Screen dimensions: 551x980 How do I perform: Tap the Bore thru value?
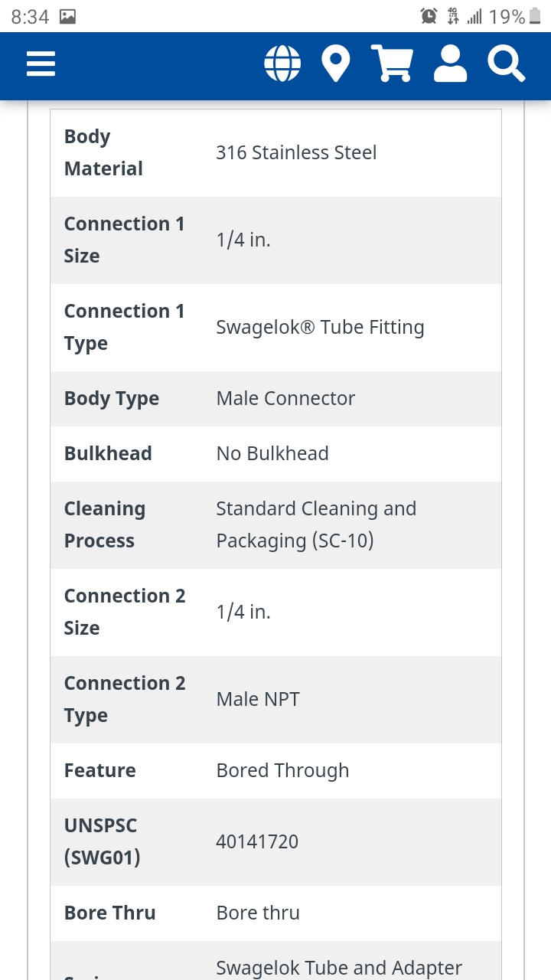click(258, 913)
